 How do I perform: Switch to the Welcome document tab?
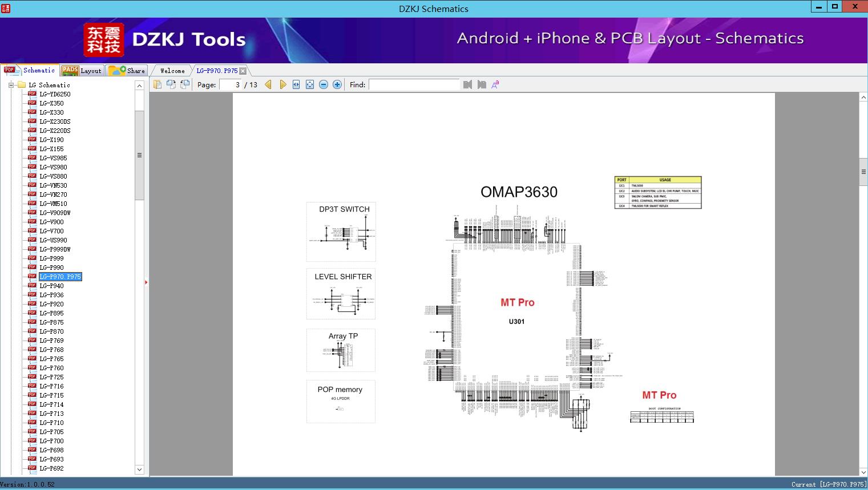[172, 71]
